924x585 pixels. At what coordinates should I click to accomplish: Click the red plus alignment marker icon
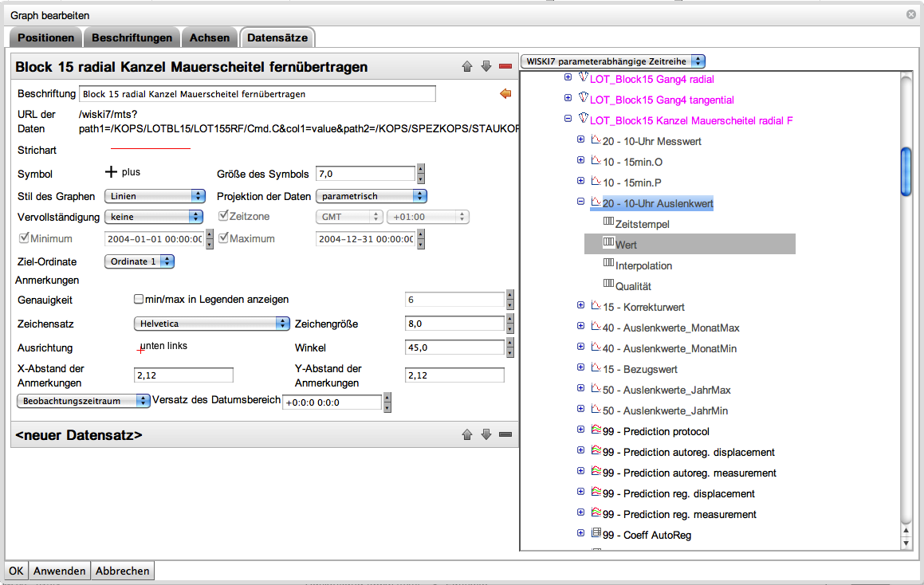pyautogui.click(x=141, y=348)
